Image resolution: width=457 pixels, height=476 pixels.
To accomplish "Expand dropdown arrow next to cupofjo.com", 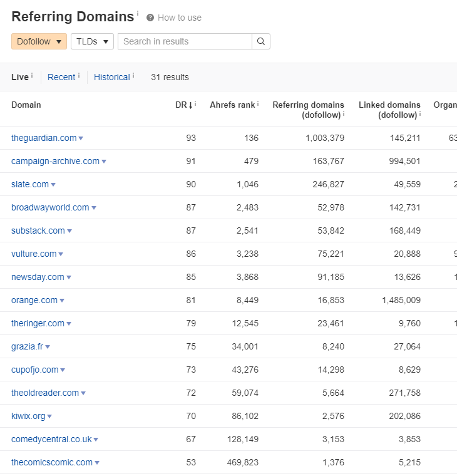I will (63, 370).
